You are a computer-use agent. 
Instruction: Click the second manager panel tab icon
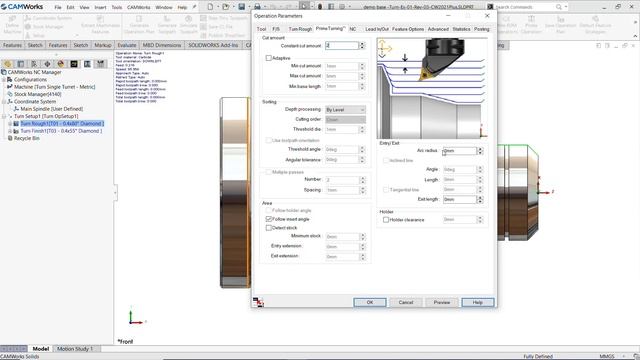21,64
